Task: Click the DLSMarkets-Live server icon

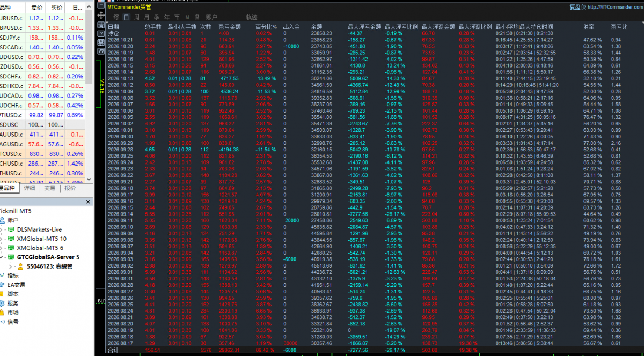Action: point(10,229)
